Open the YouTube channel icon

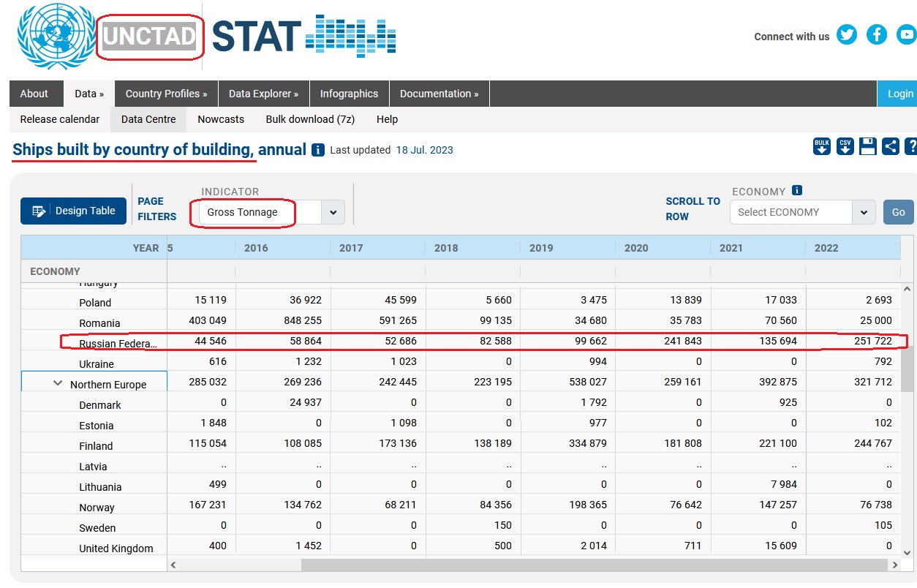click(x=906, y=34)
